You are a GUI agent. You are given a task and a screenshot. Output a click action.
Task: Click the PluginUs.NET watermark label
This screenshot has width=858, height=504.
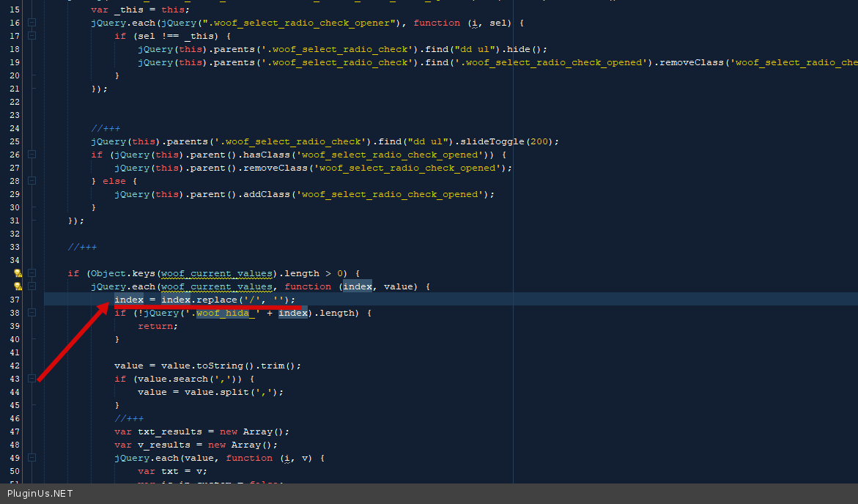click(x=40, y=494)
